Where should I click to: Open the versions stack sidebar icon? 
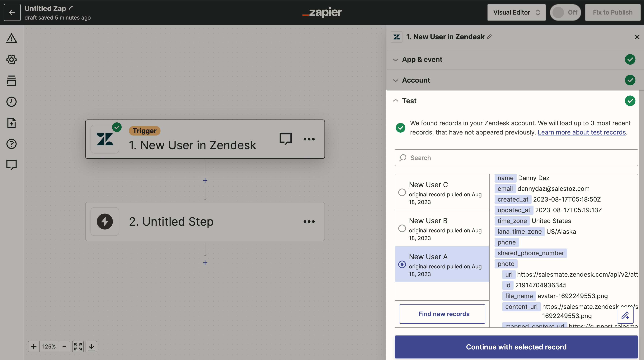(12, 81)
